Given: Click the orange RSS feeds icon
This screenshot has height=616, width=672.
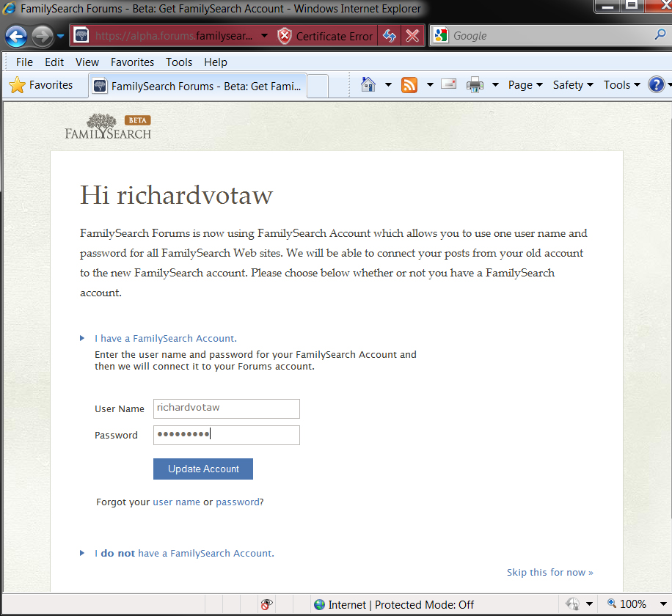Looking at the screenshot, I should pos(409,85).
